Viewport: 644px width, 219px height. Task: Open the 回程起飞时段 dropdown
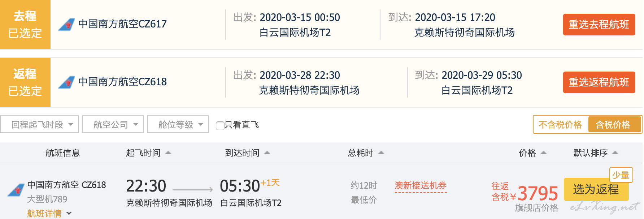click(39, 124)
